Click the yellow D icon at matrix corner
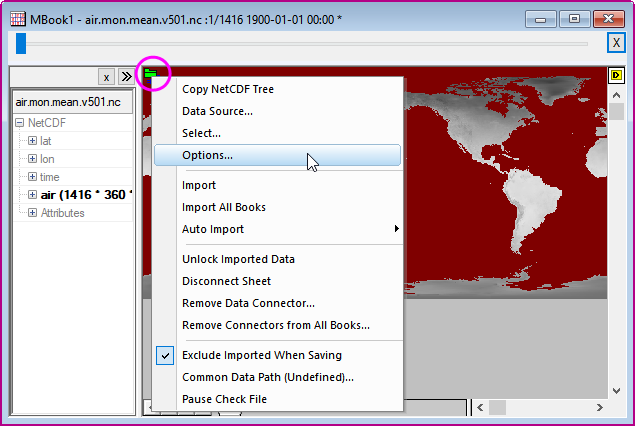The height and width of the screenshot is (426, 635). tap(616, 75)
